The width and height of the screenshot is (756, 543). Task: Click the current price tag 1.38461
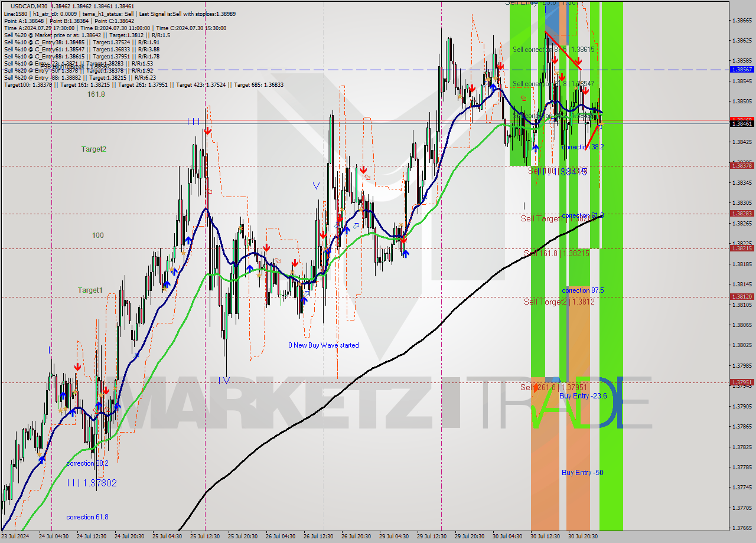[x=742, y=123]
